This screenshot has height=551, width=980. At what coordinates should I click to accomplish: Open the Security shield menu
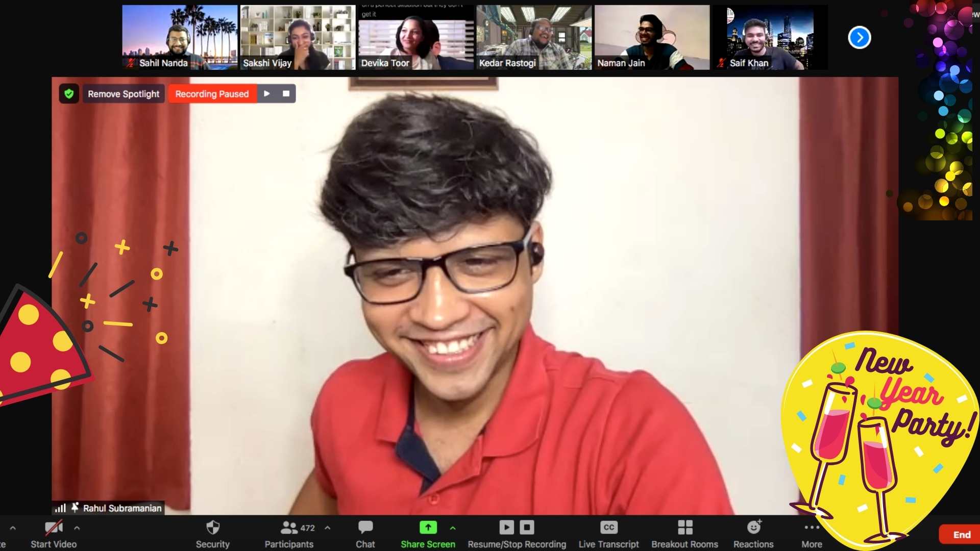(x=213, y=528)
